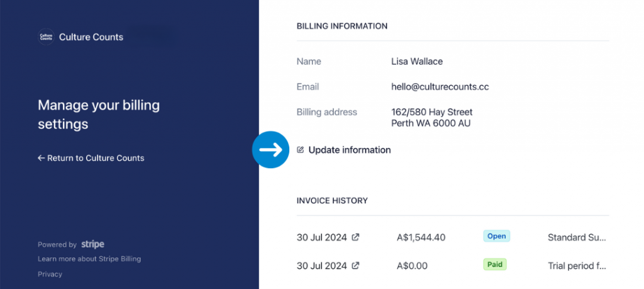Click the Culture Counts title text
644x289 pixels.
pos(91,37)
